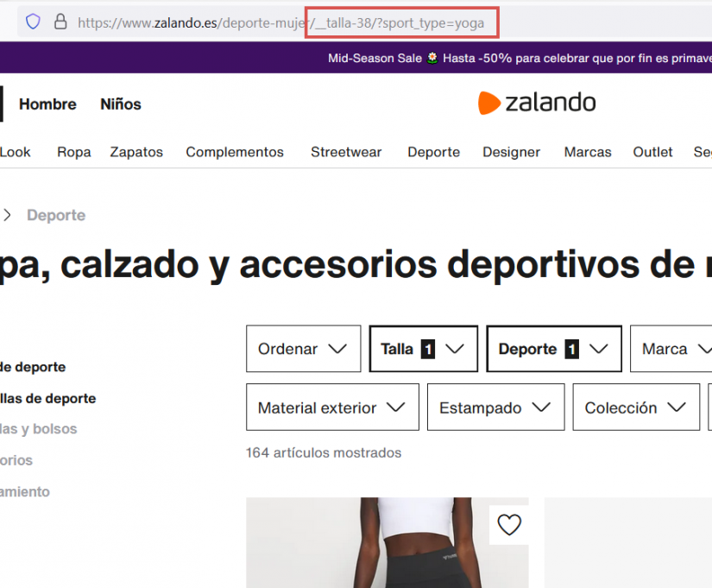
Task: Switch to the Hombre section
Action: coord(47,104)
